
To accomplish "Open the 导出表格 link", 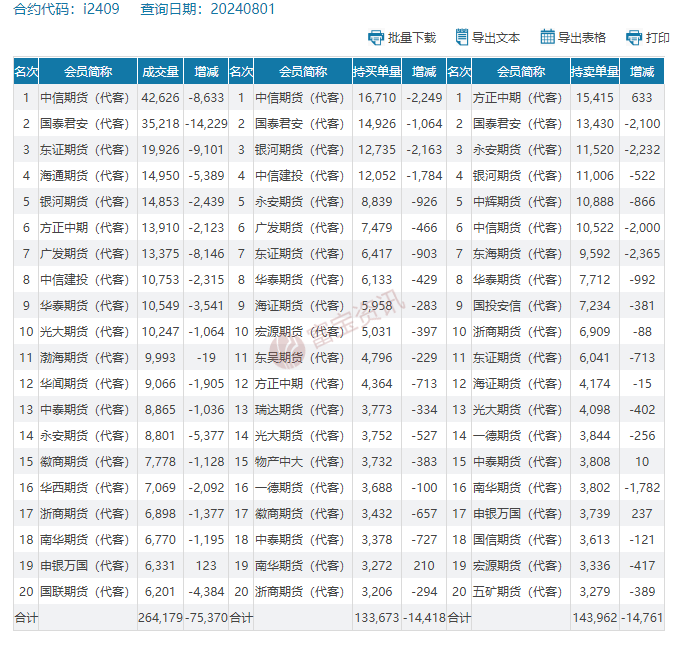I will 582,38.
